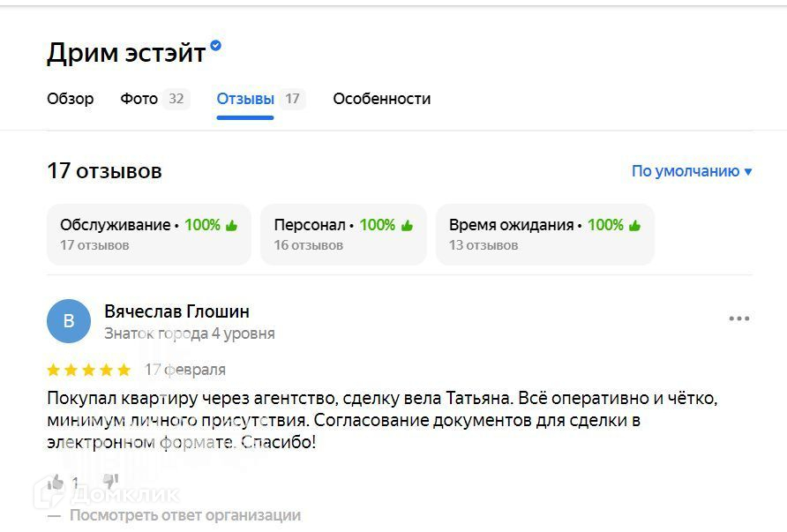Image resolution: width=787 pixels, height=532 pixels.
Task: Select the Время ожидания 100% filter chip
Action: coord(544,235)
